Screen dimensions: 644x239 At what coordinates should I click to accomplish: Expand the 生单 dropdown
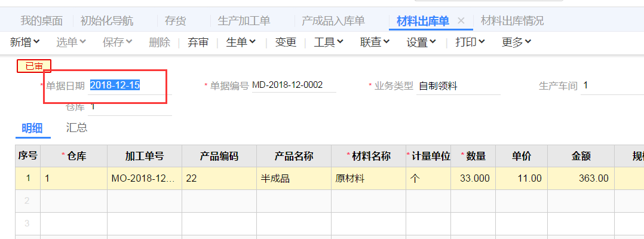(241, 42)
